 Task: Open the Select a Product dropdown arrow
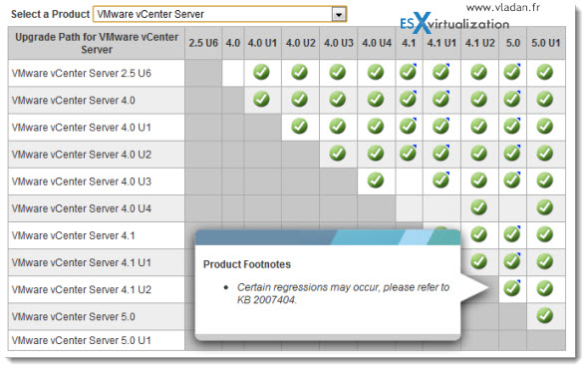click(x=339, y=15)
